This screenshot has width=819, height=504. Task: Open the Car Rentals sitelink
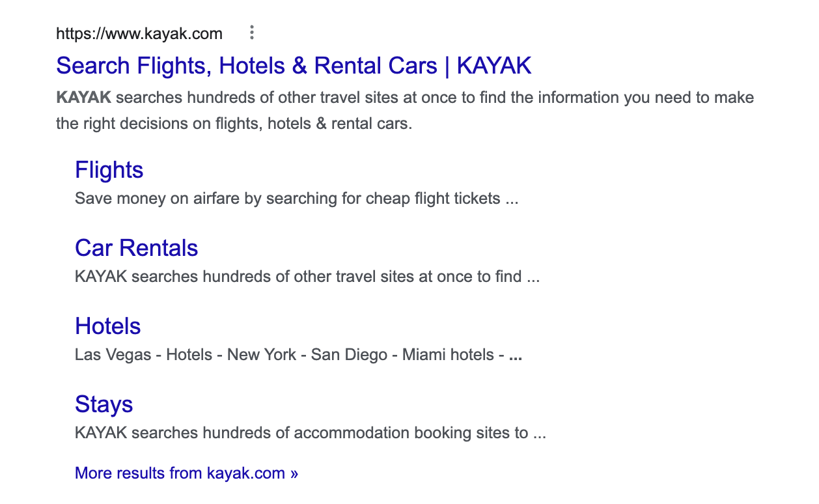click(x=136, y=248)
